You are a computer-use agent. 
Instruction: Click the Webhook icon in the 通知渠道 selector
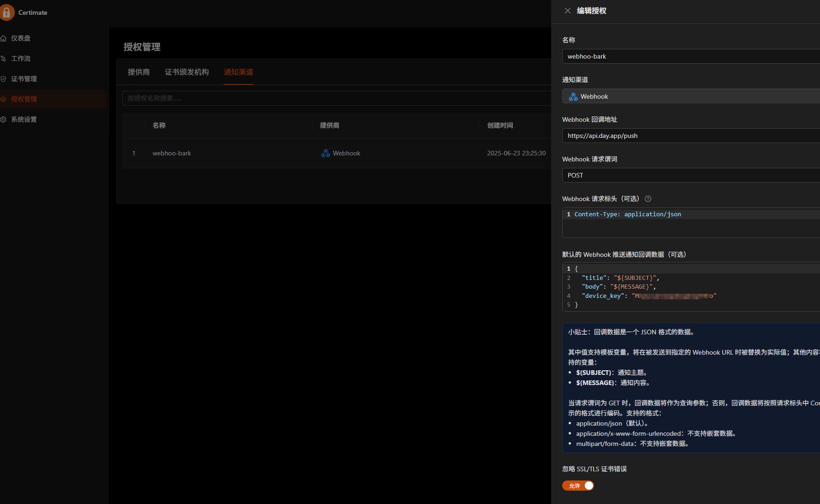(573, 96)
